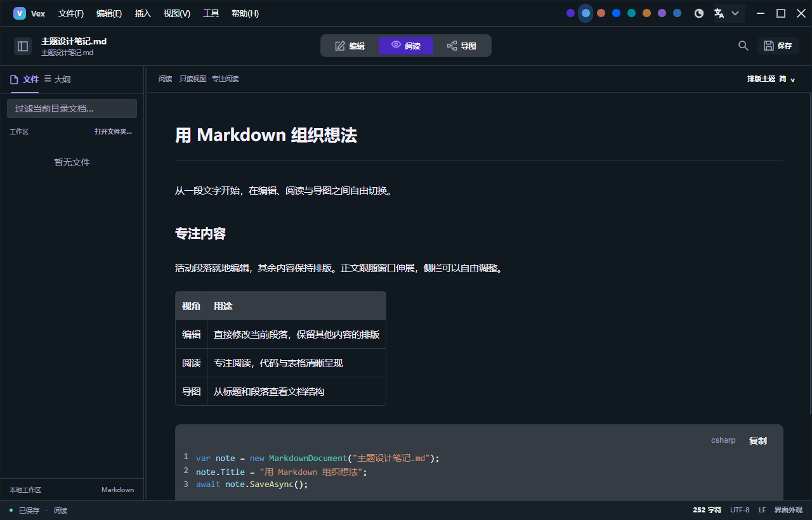The width and height of the screenshot is (812, 520).
Task: Click 界面外观 in the status bar
Action: pyautogui.click(x=789, y=510)
